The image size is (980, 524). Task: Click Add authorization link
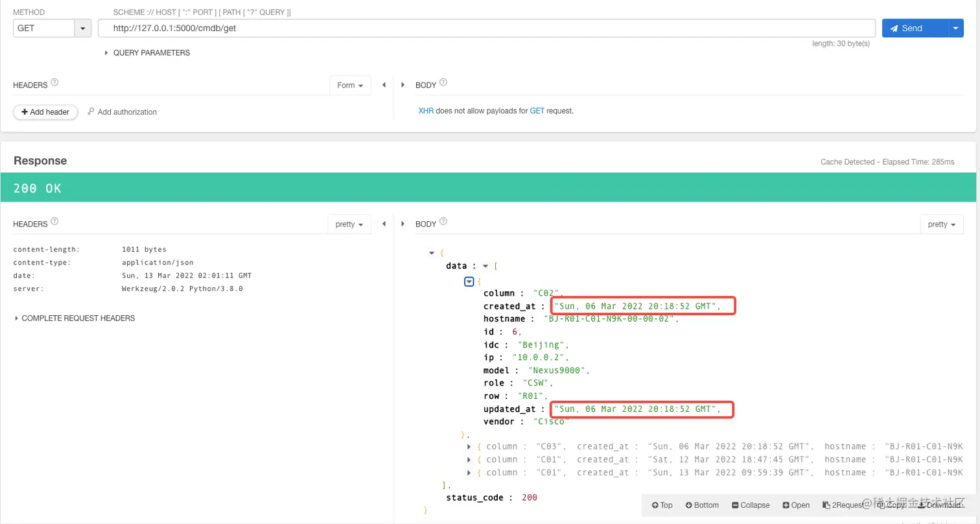click(122, 112)
